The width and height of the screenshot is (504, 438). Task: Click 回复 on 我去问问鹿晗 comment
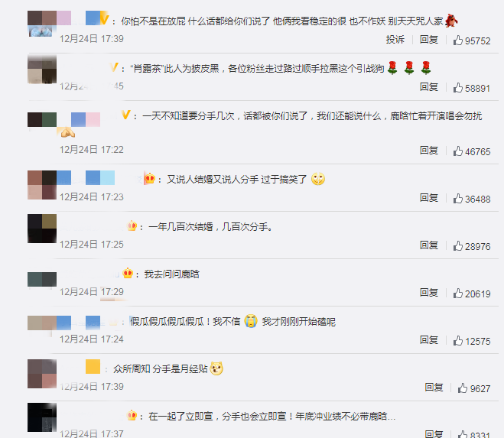coord(429,293)
